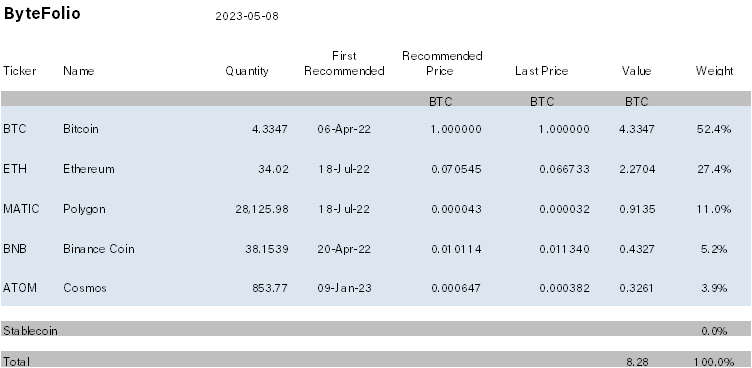Click the Ticker column header
This screenshot has width=752, height=368.
click(x=20, y=71)
